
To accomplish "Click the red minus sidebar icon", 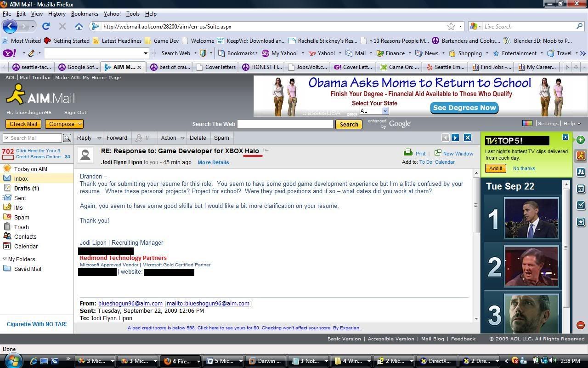I will point(581,325).
